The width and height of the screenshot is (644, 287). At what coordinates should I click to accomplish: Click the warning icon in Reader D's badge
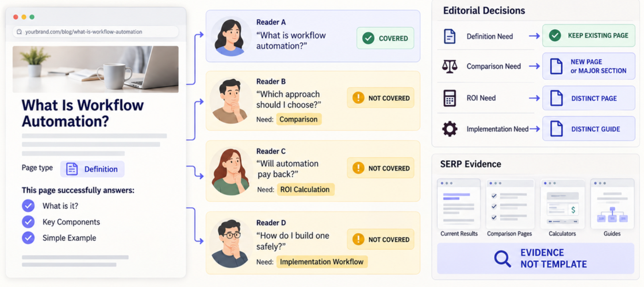[358, 239]
